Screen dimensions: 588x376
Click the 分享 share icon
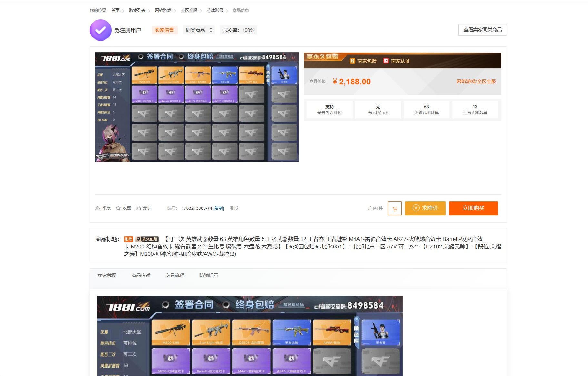click(139, 208)
